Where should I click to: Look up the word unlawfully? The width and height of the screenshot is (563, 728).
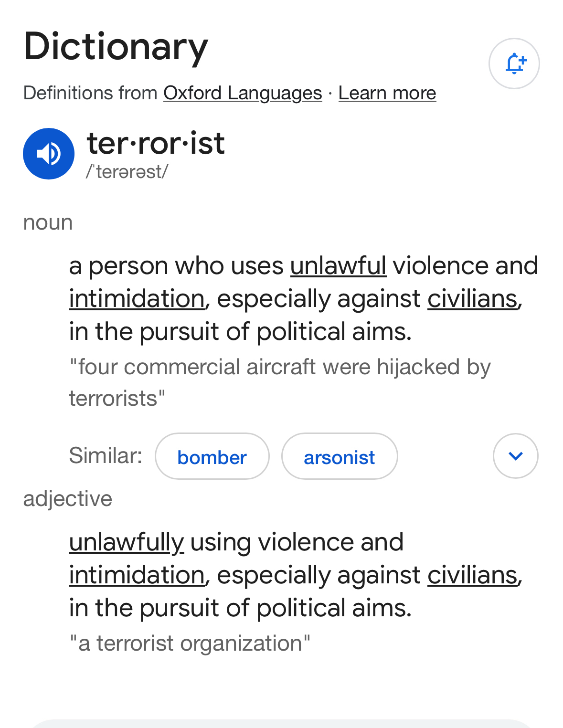click(127, 542)
